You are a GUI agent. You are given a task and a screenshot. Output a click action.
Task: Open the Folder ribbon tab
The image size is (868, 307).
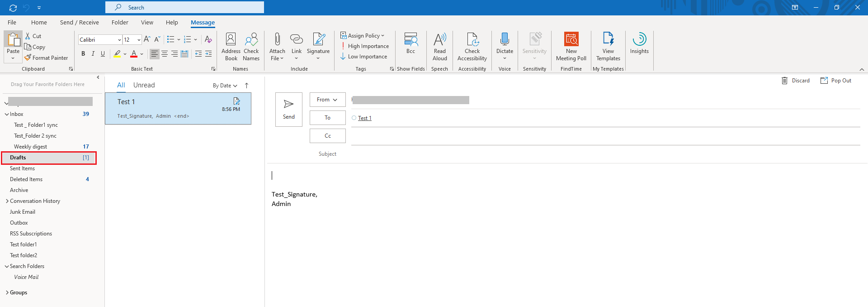tap(120, 22)
